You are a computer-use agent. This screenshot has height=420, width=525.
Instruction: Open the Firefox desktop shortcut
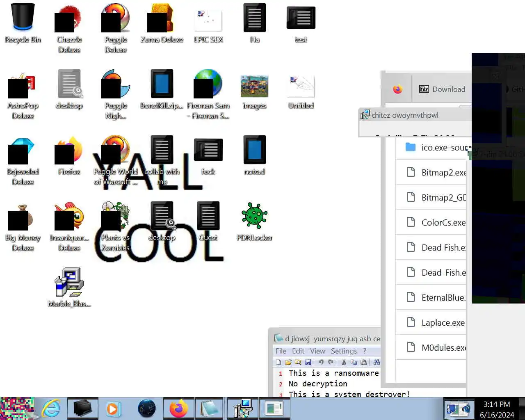coord(69,155)
